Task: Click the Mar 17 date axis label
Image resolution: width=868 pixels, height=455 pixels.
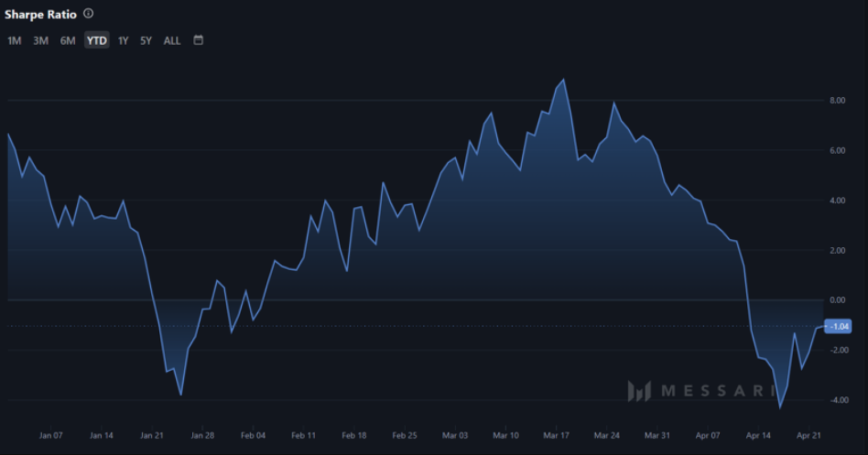Action: point(557,436)
